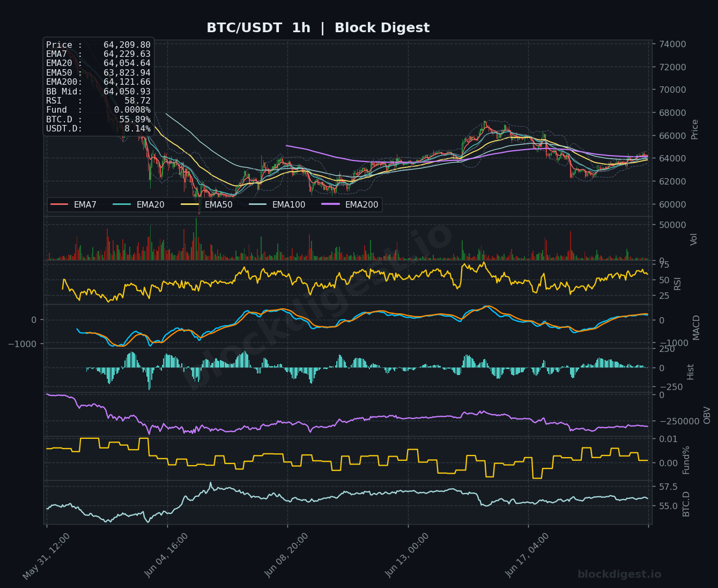Image resolution: width=718 pixels, height=588 pixels.
Task: Select the BTC.D 55.89% info box row
Action: click(98, 120)
